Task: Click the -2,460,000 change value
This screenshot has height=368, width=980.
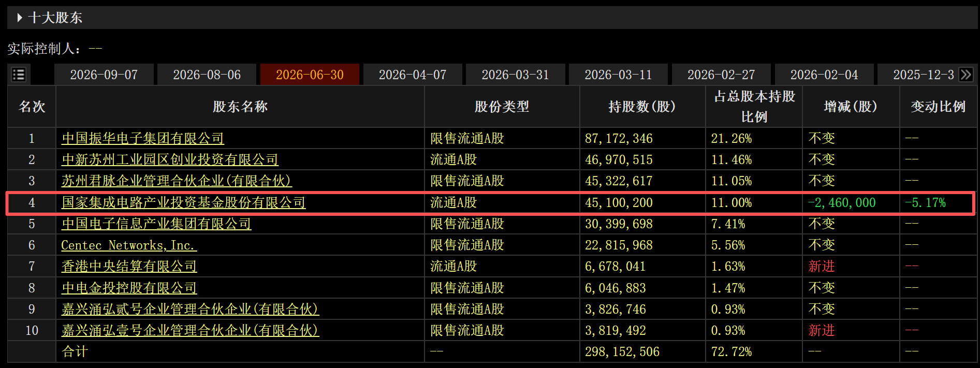Action: [842, 202]
